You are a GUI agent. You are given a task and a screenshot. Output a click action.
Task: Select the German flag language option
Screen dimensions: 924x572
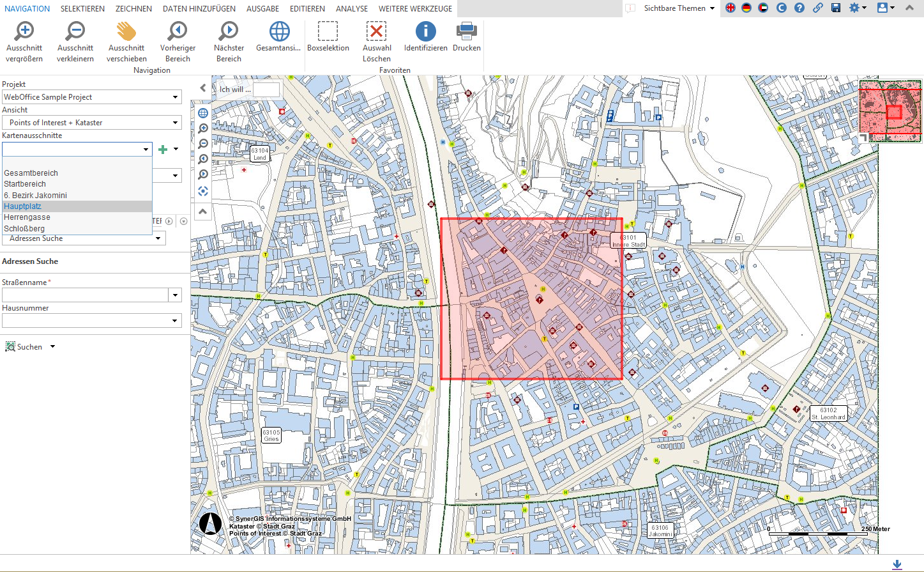pyautogui.click(x=746, y=9)
